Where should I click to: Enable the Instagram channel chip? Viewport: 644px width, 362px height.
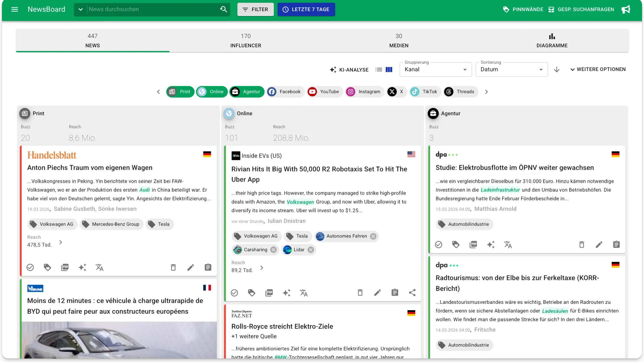[x=365, y=92]
